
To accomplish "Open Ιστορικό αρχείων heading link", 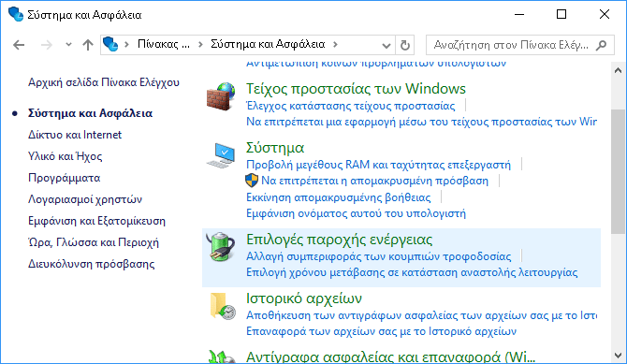I will coord(304,298).
